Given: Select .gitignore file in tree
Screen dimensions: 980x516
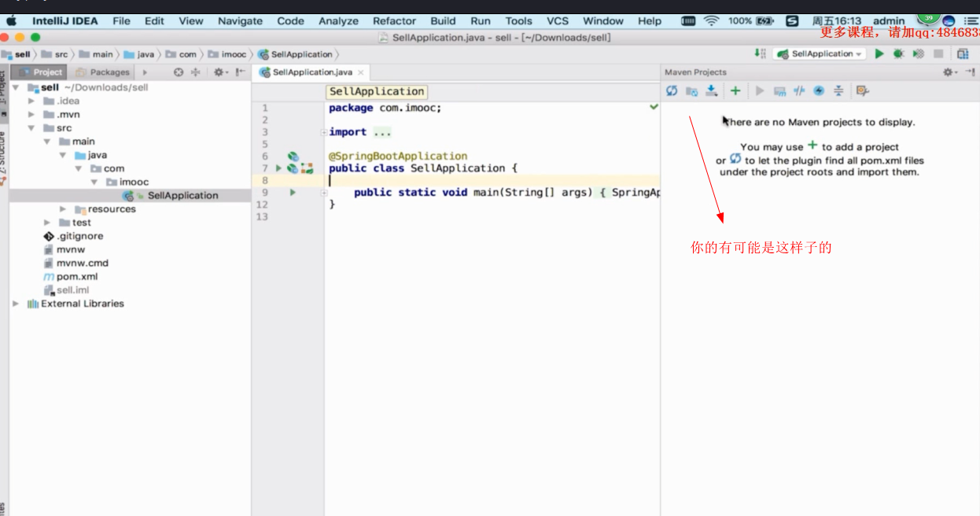Looking at the screenshot, I should 73,236.
